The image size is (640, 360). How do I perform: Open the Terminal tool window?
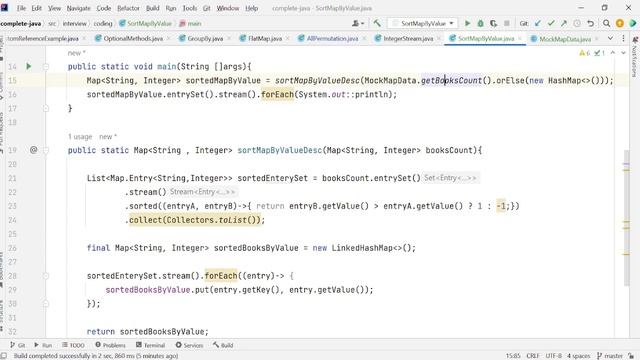(x=151, y=345)
